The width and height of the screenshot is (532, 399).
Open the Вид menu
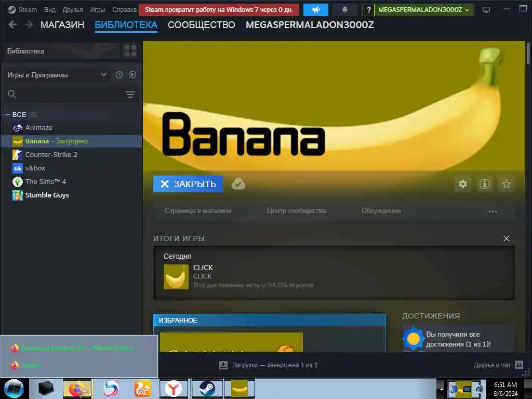point(49,9)
